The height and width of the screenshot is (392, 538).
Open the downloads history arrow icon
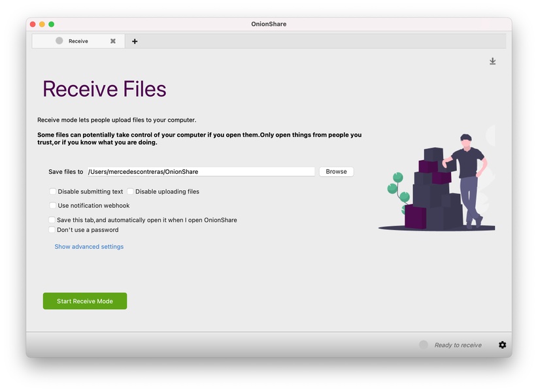pos(492,61)
